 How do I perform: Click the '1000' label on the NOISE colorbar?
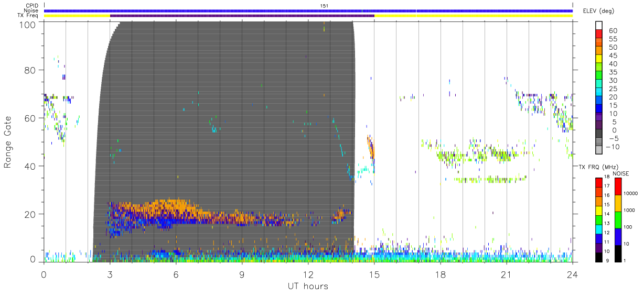coord(629,211)
